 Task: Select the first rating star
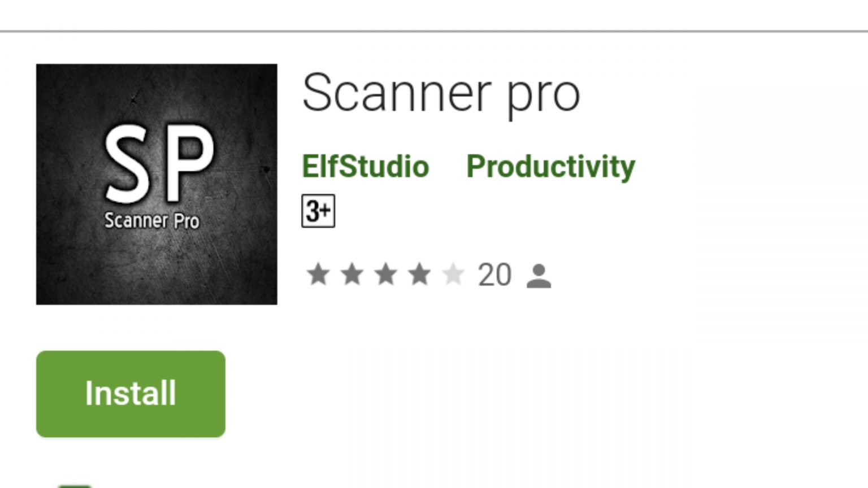pos(318,274)
